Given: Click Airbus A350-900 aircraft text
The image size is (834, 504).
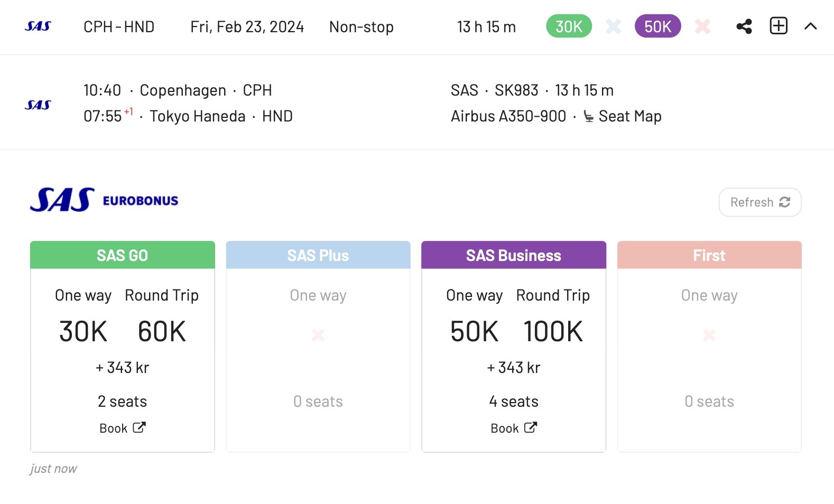Looking at the screenshot, I should (508, 116).
